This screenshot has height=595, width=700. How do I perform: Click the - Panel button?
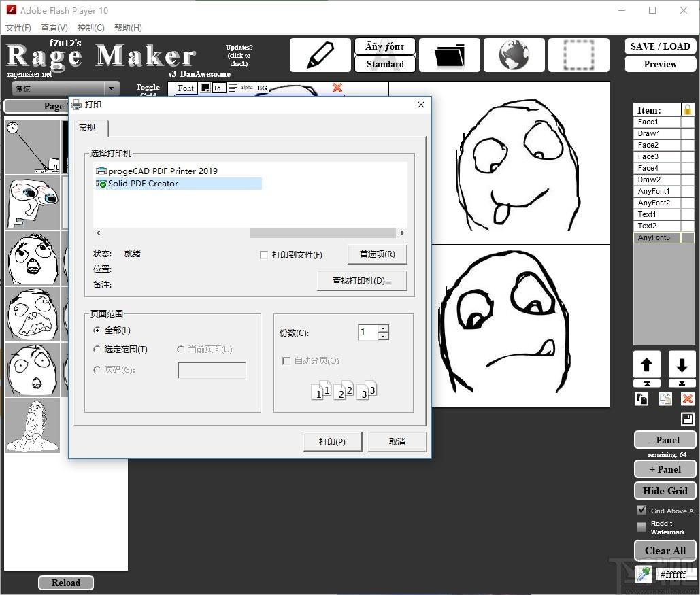[665, 440]
